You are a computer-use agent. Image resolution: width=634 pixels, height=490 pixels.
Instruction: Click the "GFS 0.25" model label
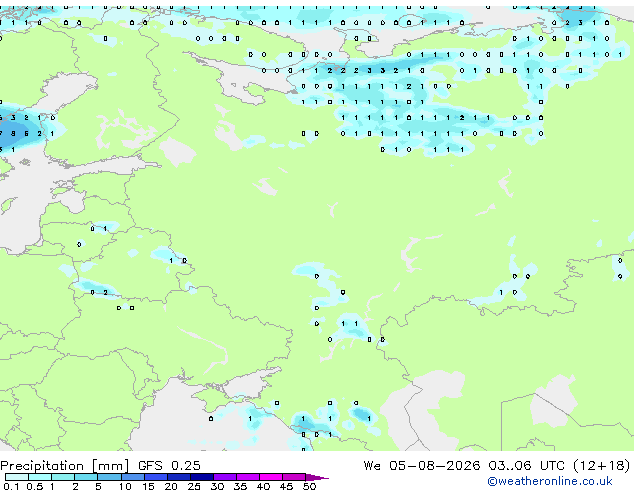click(169, 466)
